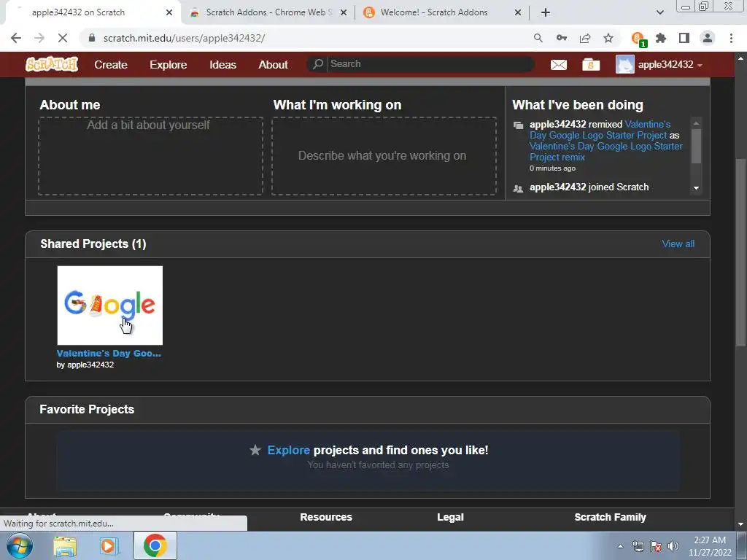747x560 pixels.
Task: Open the messages envelope icon
Action: click(x=558, y=65)
